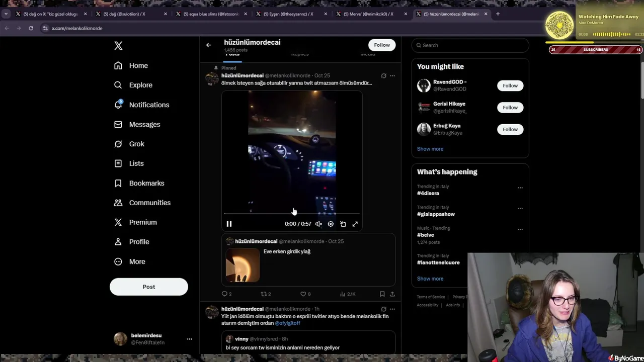Open account menu dots next to belemirdesu
This screenshot has width=644, height=362.
189,339
